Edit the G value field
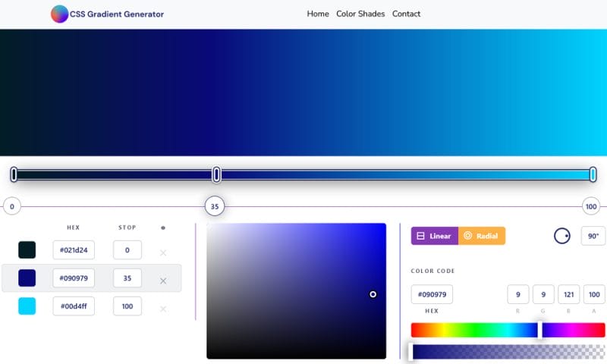This screenshot has width=607, height=364. 543,294
